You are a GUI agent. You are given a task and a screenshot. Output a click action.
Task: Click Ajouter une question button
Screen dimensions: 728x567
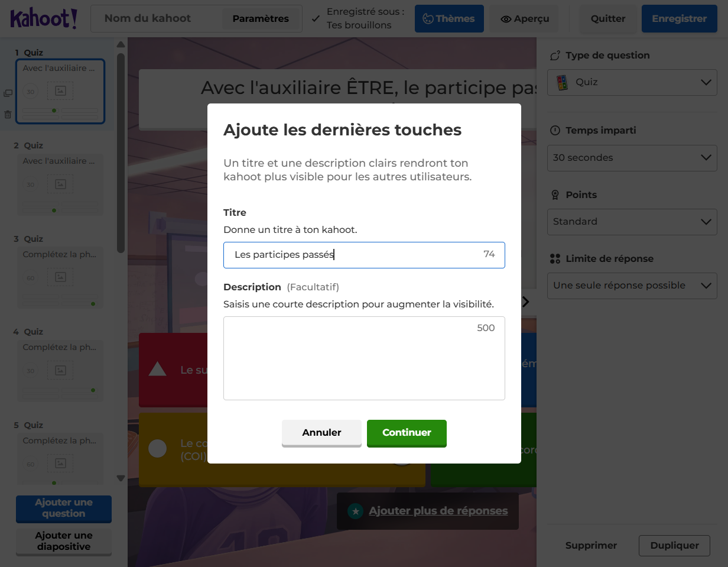click(64, 508)
